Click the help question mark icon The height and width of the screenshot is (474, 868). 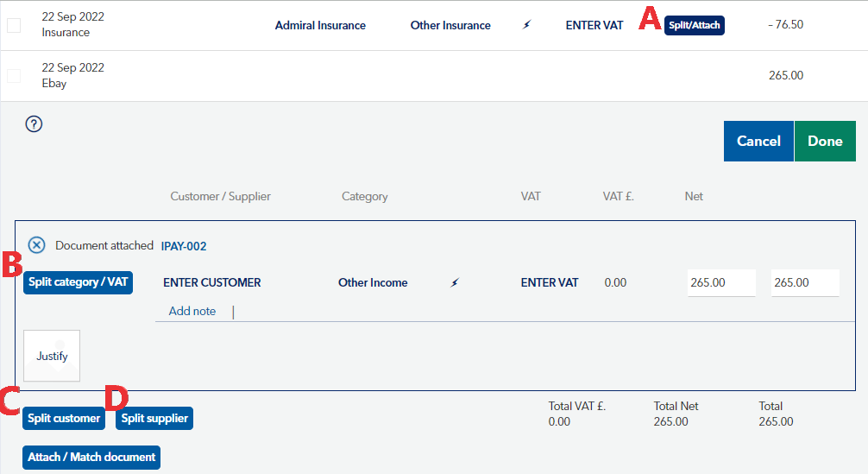(x=34, y=124)
